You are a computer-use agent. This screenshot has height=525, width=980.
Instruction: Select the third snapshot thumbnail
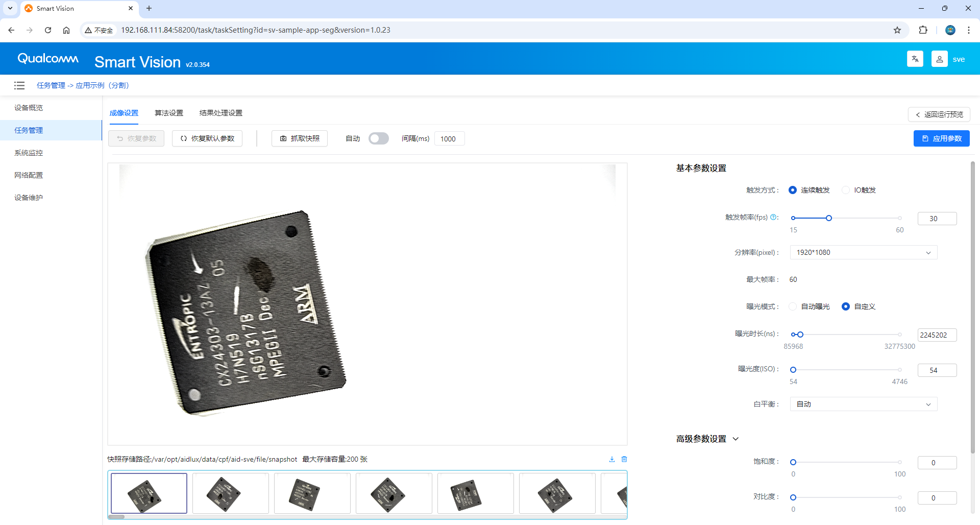click(x=312, y=493)
